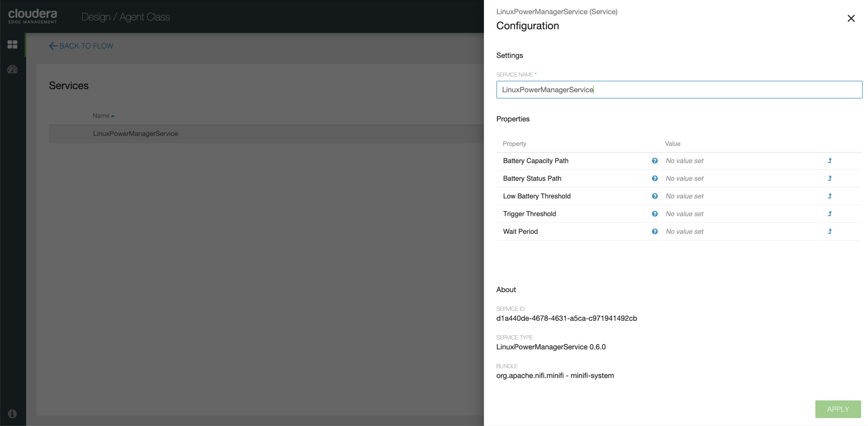Click the service type LinuxPowerManagerService 0.6.0

pyautogui.click(x=551, y=347)
